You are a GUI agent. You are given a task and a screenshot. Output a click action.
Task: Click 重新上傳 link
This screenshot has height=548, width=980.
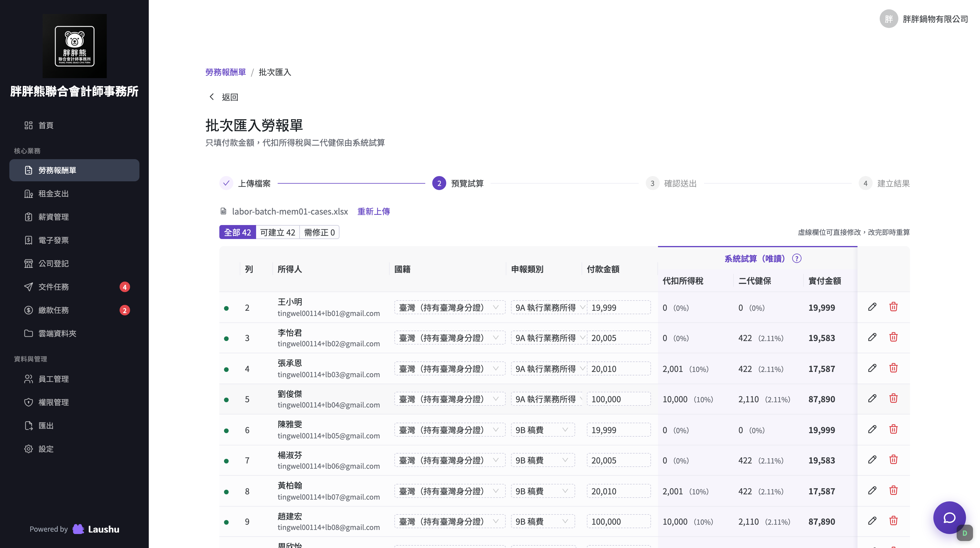(x=374, y=211)
